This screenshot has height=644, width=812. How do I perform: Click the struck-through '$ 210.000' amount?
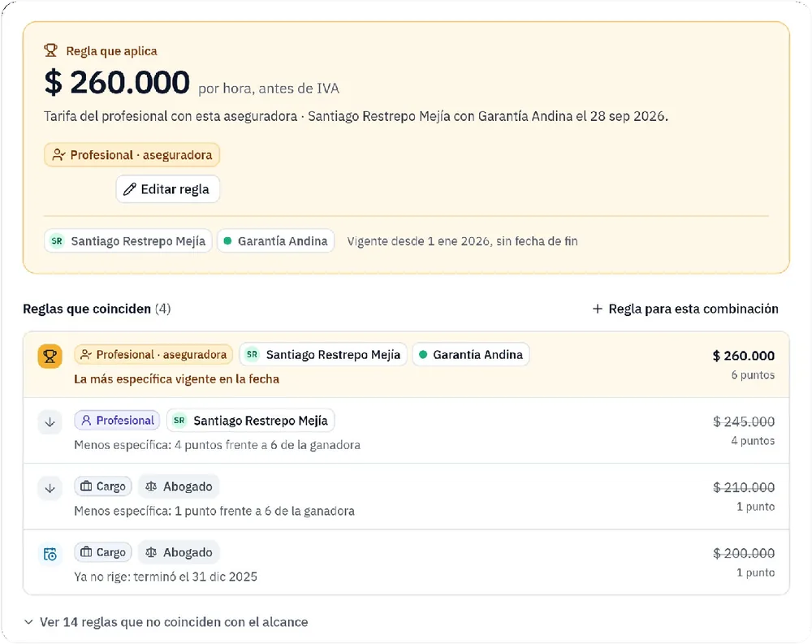tap(744, 487)
